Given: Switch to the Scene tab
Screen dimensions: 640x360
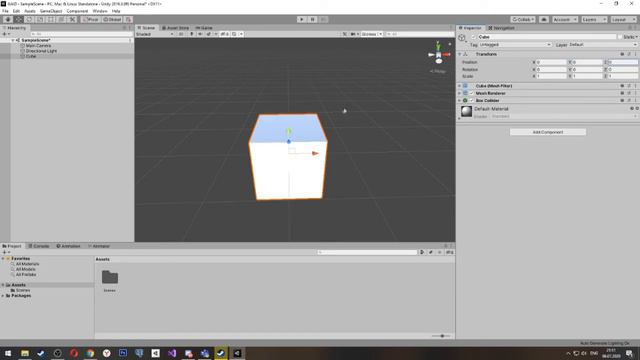Looking at the screenshot, I should tap(146, 28).
